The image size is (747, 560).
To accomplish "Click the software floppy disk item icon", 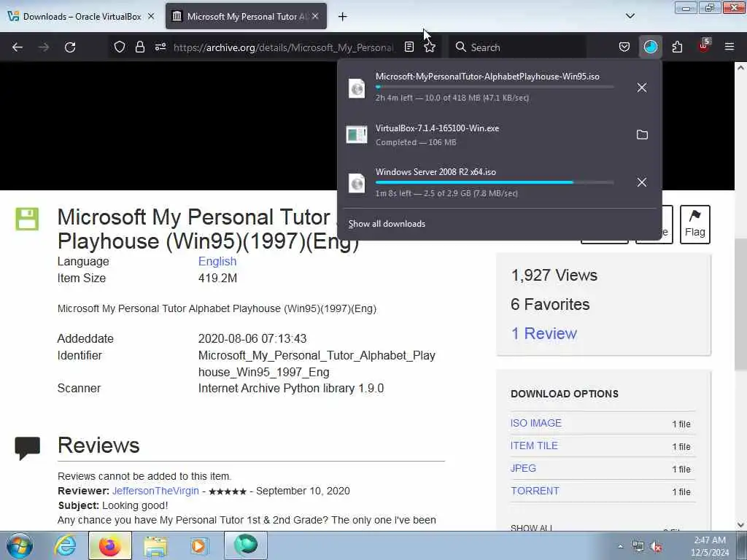I will 27,219.
